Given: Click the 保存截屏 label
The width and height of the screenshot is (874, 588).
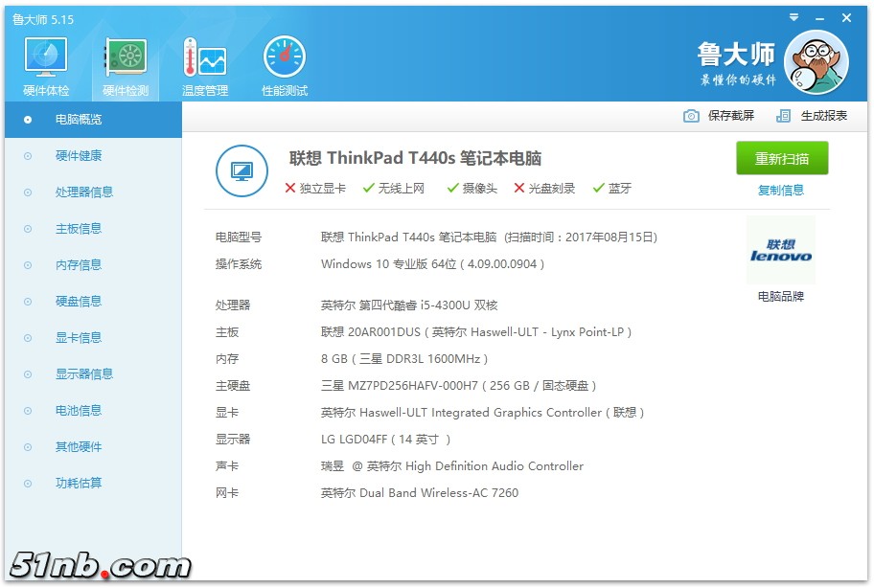Looking at the screenshot, I should pyautogui.click(x=731, y=116).
